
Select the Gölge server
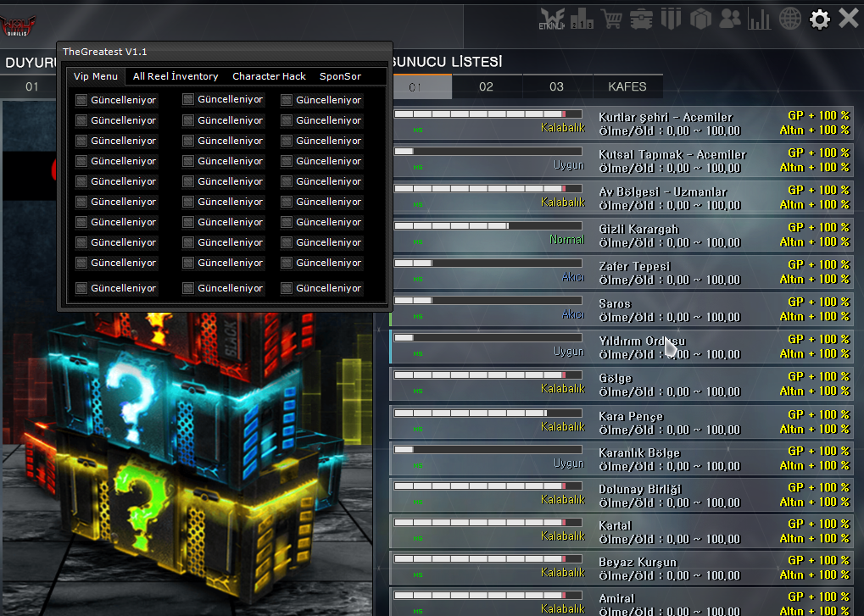click(x=622, y=385)
